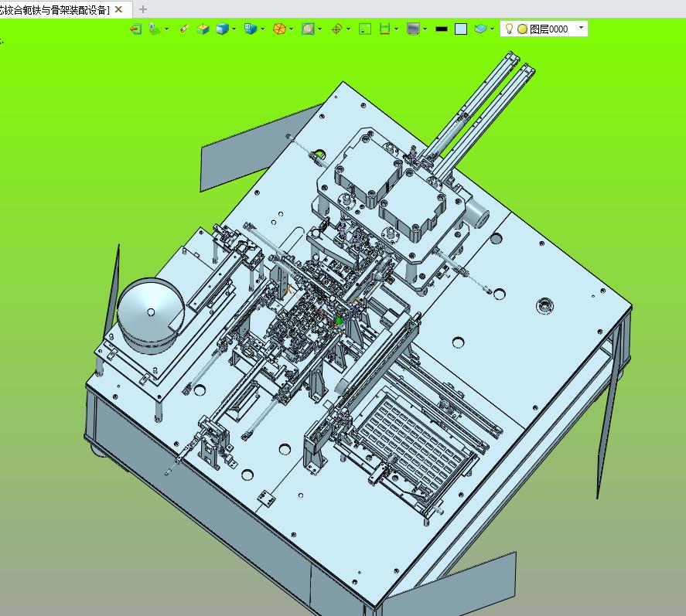The image size is (686, 616).
Task: Toggle the light bulb layer visibility icon
Action: pyautogui.click(x=509, y=29)
